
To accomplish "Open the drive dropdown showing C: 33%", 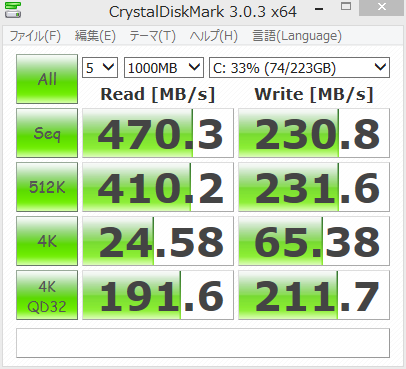I will [x=299, y=68].
